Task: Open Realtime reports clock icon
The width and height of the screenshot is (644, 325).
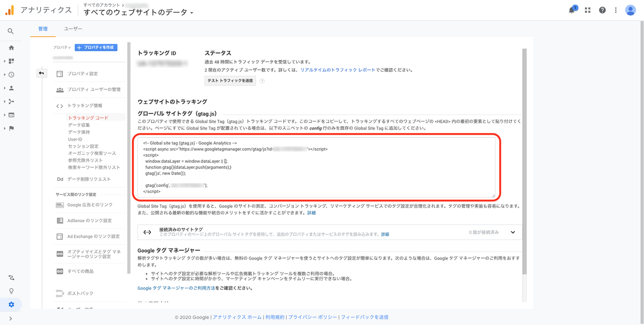Action: [11, 75]
